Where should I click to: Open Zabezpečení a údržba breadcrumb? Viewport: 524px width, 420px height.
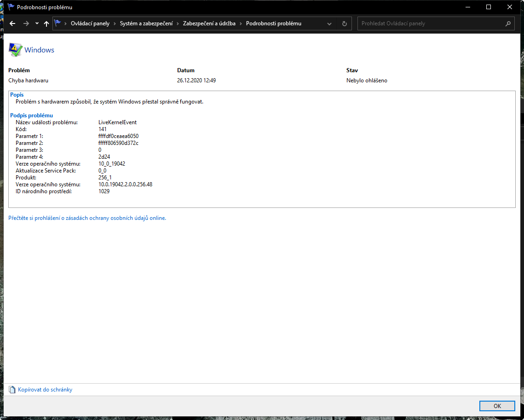click(209, 23)
